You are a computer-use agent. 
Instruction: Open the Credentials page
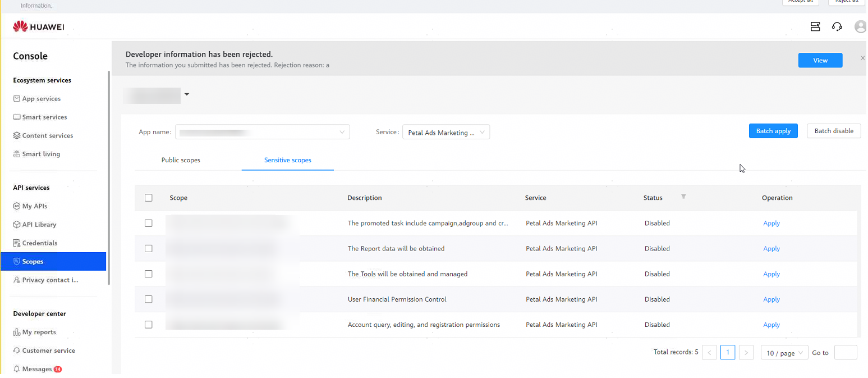pos(39,243)
